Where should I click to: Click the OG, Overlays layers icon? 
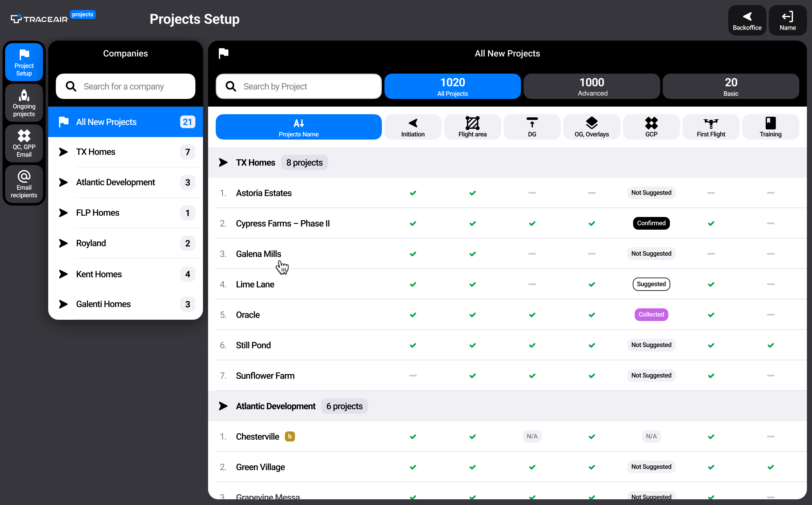pos(591,127)
